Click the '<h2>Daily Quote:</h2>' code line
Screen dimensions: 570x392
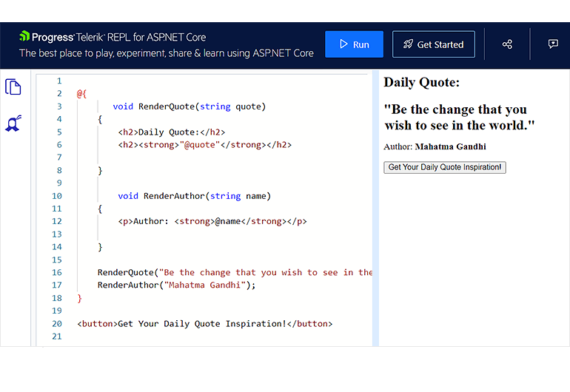click(x=172, y=132)
